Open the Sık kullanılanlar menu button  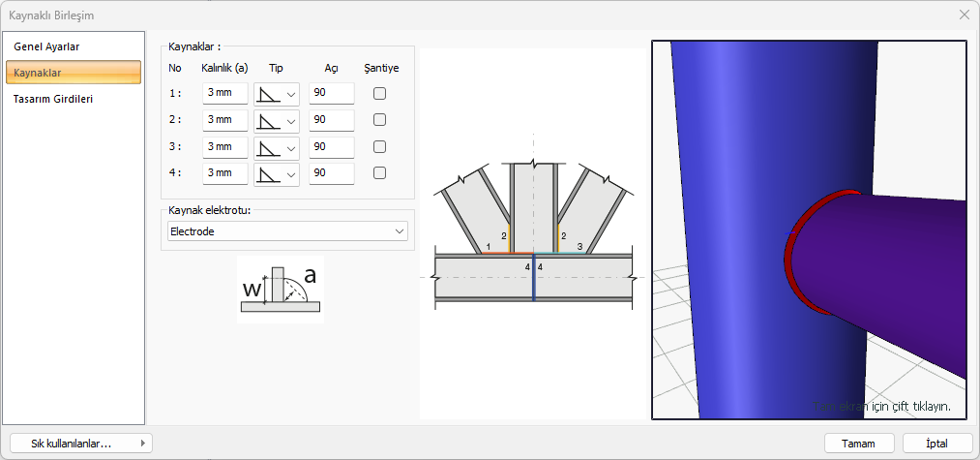(81, 443)
